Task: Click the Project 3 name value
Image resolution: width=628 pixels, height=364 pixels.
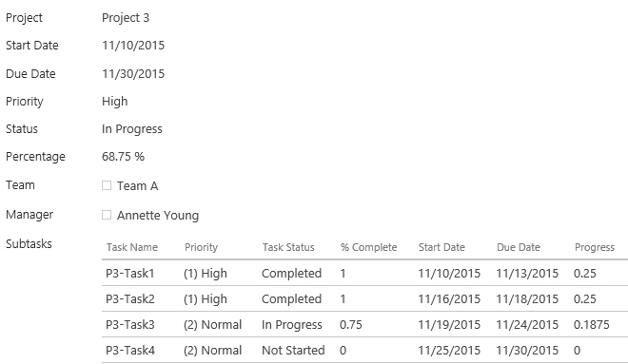Action: click(x=126, y=18)
